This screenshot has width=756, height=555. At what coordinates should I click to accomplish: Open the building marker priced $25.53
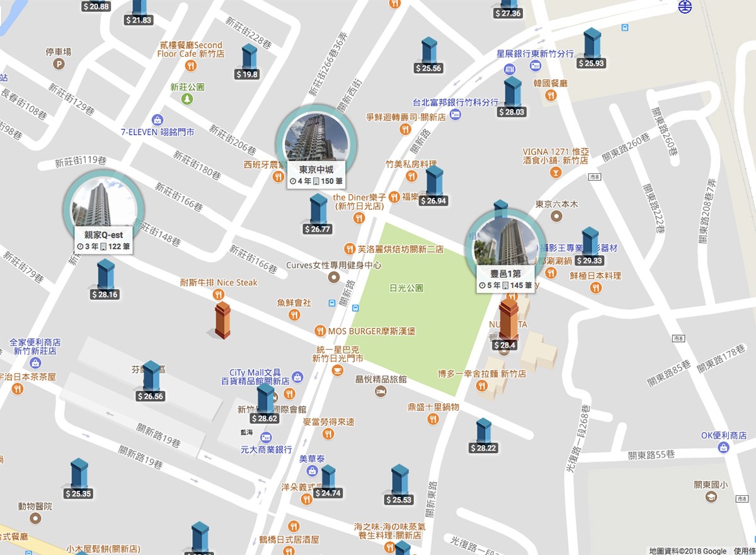point(399,485)
